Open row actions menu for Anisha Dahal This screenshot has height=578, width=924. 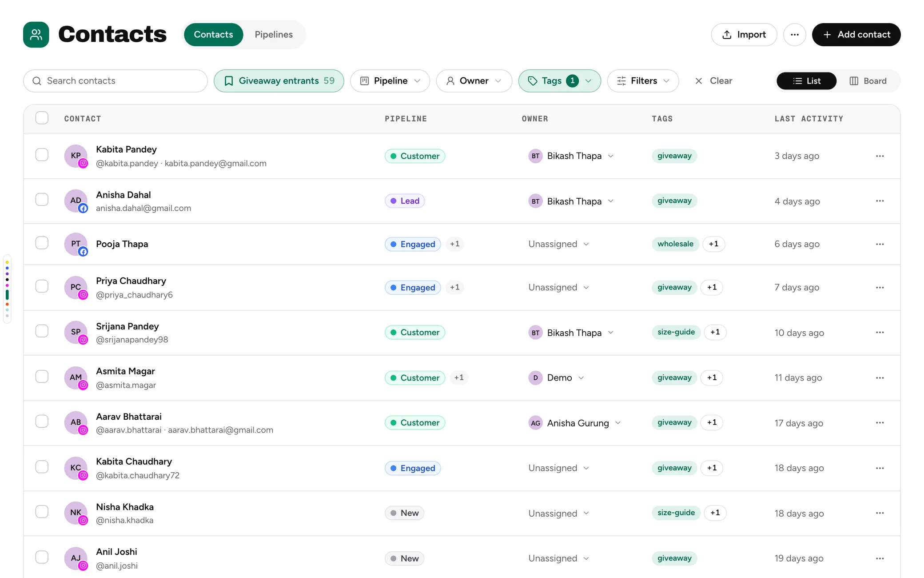coord(880,201)
